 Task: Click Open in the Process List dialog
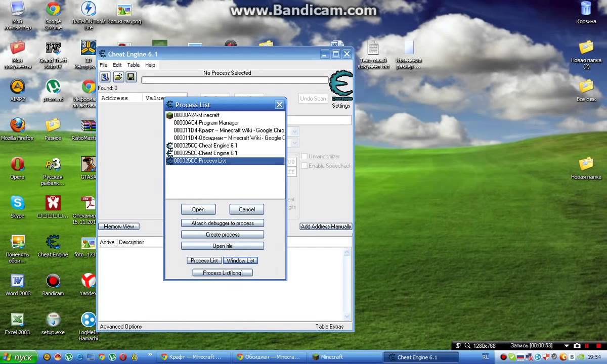click(198, 209)
